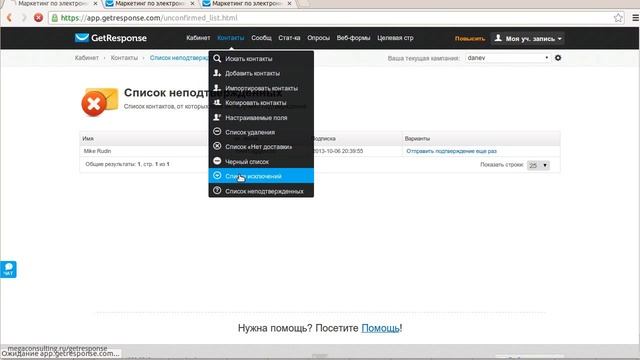The image size is (640, 360).
Task: Select 'Импортировать контакты' menu entry
Action: pyautogui.click(x=261, y=88)
